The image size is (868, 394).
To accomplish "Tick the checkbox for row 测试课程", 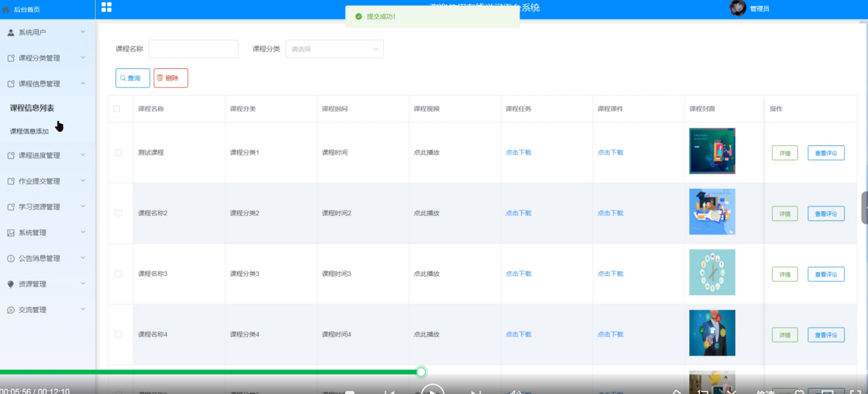I will point(119,153).
